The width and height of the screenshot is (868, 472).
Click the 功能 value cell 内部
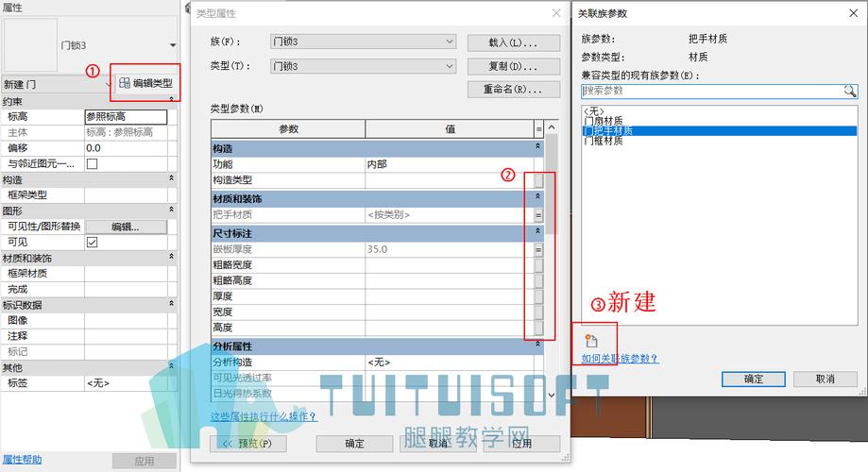[x=449, y=164]
